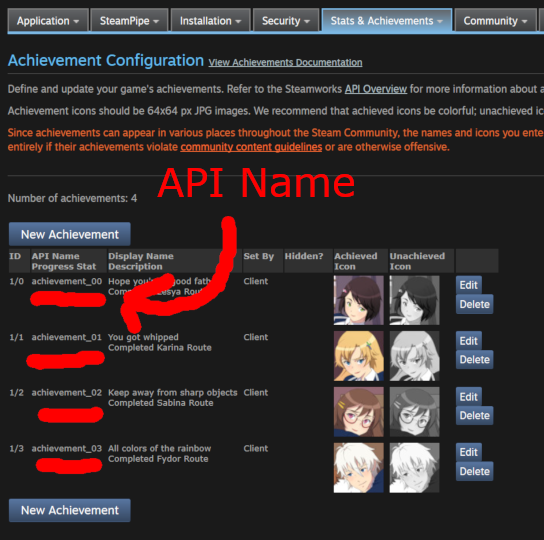
Task: Click ID 1/3 cell
Action: [17, 449]
